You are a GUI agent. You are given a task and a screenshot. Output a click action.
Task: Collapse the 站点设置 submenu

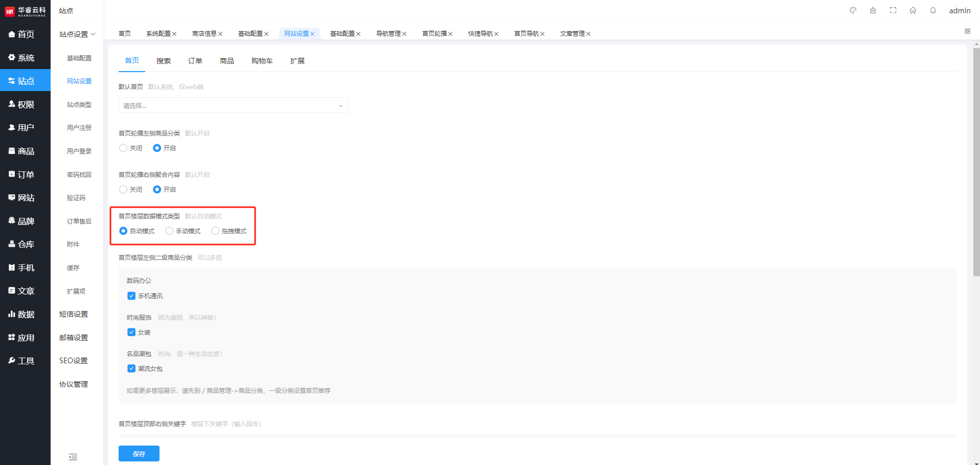point(77,34)
